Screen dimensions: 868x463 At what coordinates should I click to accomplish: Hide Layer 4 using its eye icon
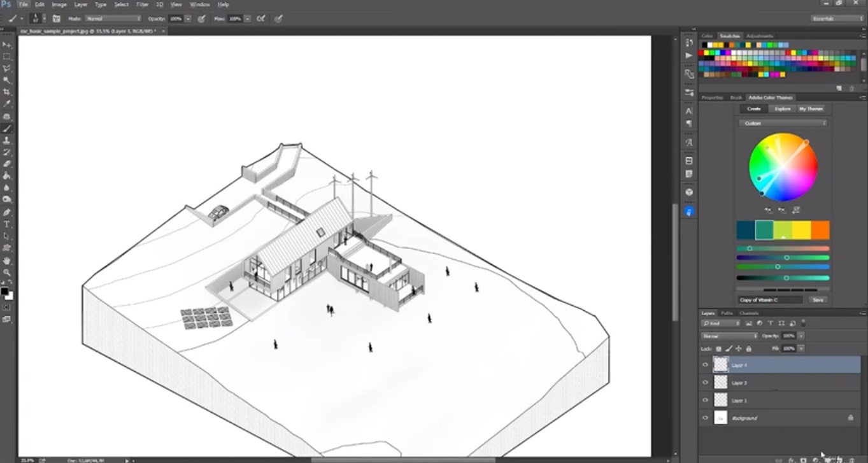tap(705, 365)
